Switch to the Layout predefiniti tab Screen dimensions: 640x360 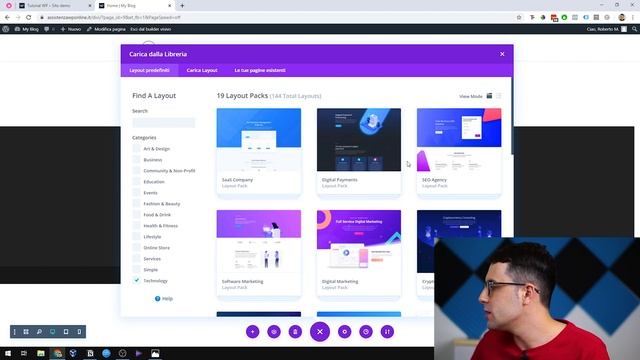point(149,70)
